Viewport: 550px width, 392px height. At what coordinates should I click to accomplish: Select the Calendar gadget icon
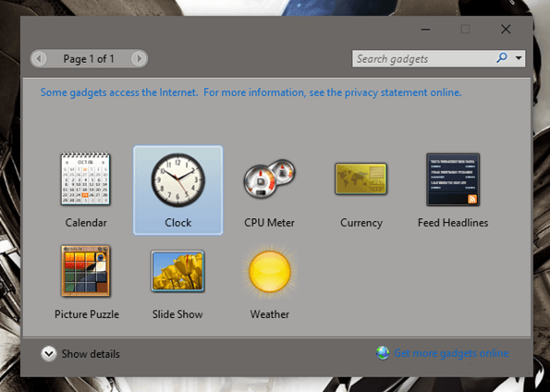click(x=86, y=179)
